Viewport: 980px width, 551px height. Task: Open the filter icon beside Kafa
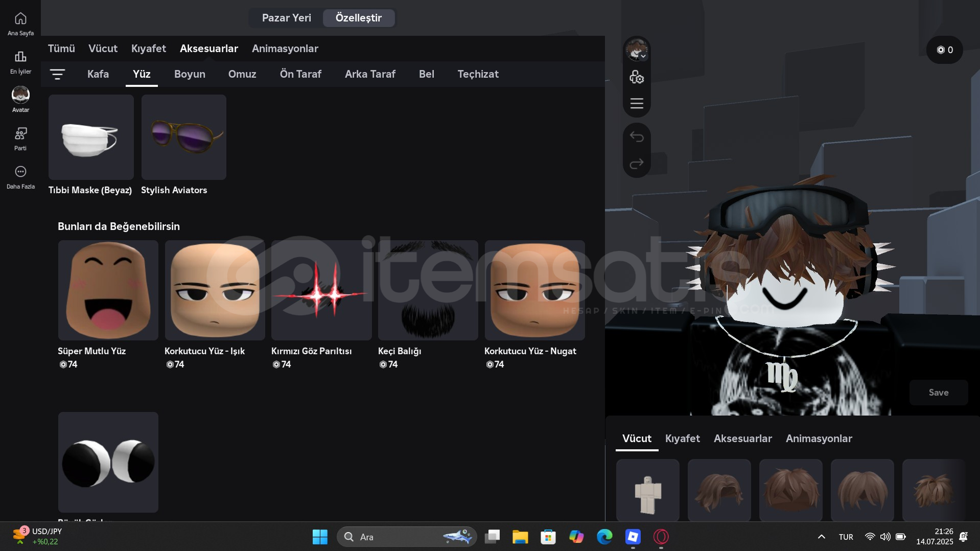pos(57,74)
